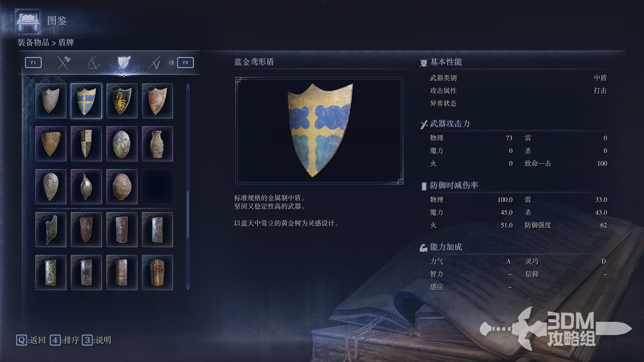Open the staff and seal catalysts tab
This screenshot has height=362, width=644.
click(x=154, y=62)
